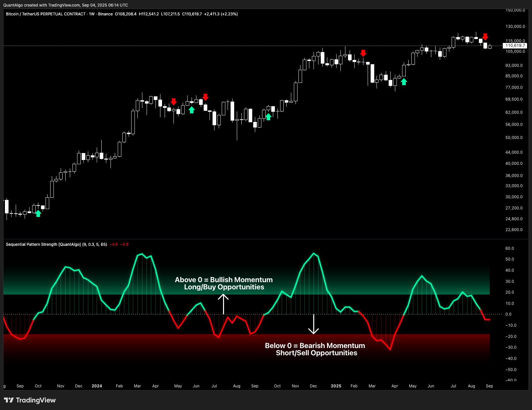Click the 85,000.0 price axis label
This screenshot has height=410, width=532.
514,76
